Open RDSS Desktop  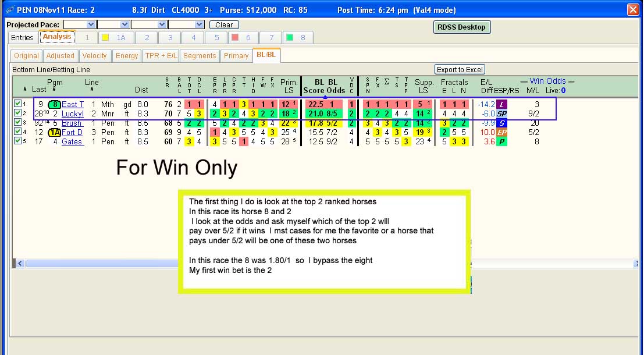point(462,27)
